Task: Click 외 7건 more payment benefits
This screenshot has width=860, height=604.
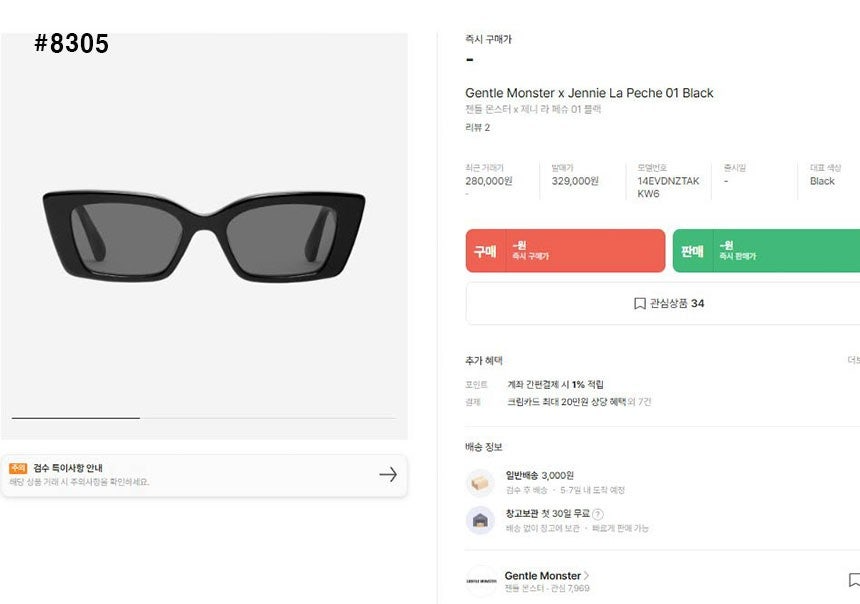Action: (x=639, y=402)
